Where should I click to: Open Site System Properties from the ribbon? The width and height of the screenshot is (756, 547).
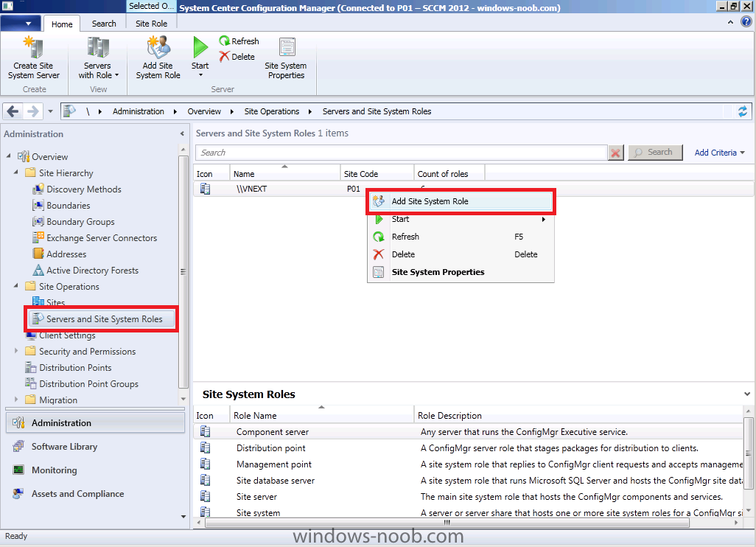(286, 58)
